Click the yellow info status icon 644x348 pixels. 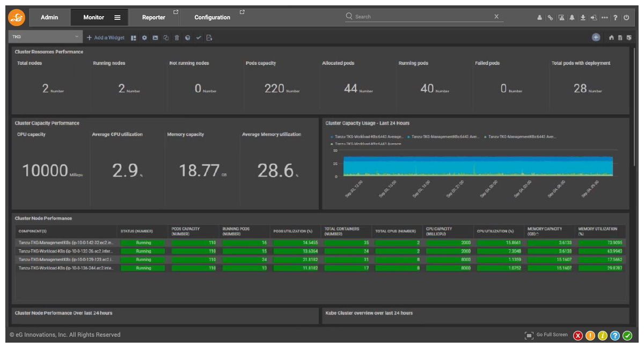603,336
